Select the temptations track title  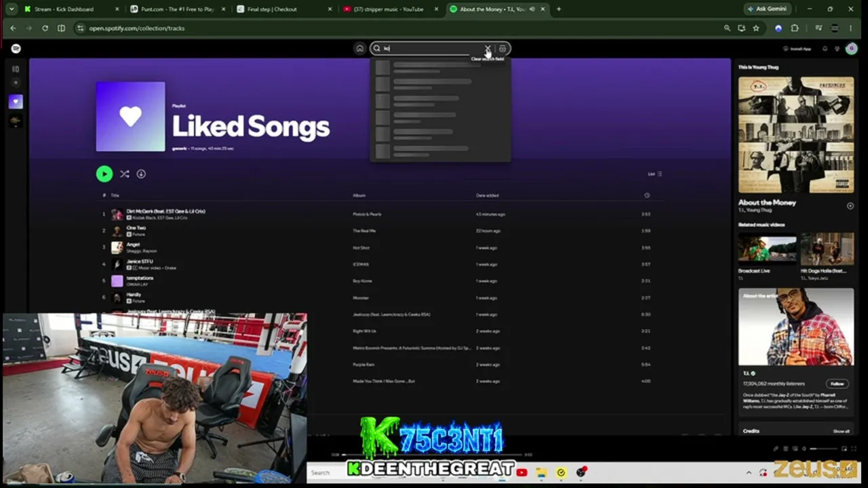click(x=140, y=278)
